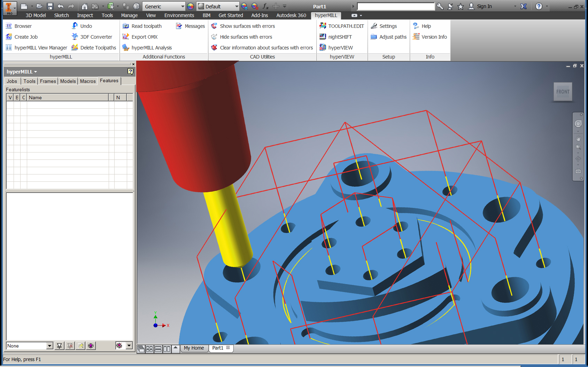
Task: Switch to the My Home document tab
Action: click(x=194, y=348)
